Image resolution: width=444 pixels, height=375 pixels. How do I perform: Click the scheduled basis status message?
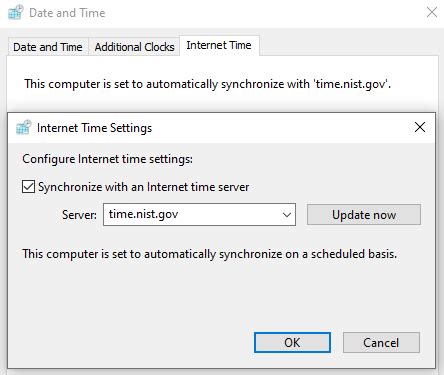(210, 254)
